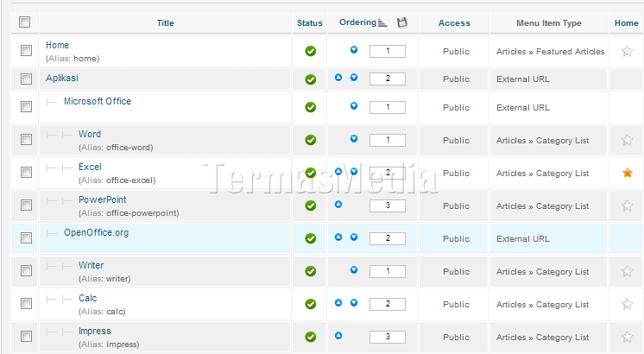Sort by Status column header

coord(310,23)
